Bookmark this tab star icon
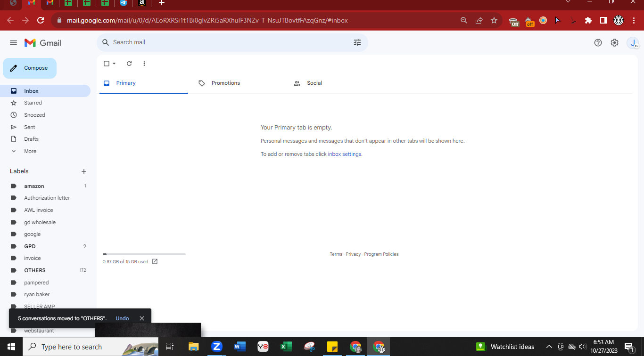Image resolution: width=644 pixels, height=356 pixels. pyautogui.click(x=494, y=20)
